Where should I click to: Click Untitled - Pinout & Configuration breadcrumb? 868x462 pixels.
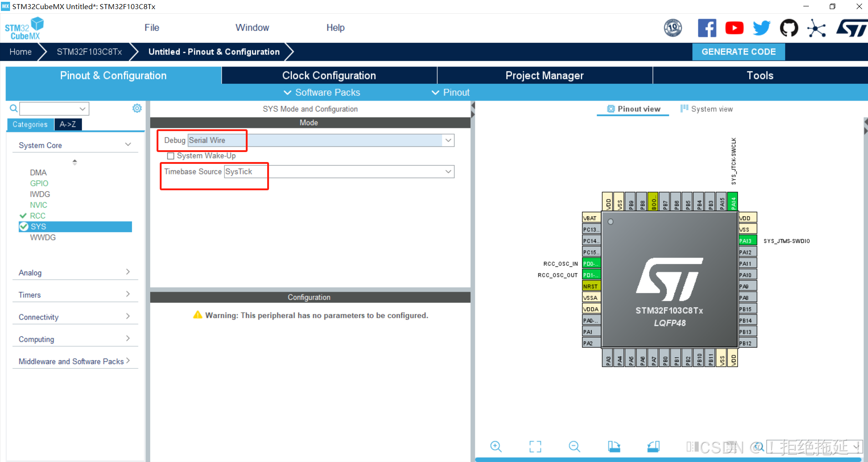(214, 52)
